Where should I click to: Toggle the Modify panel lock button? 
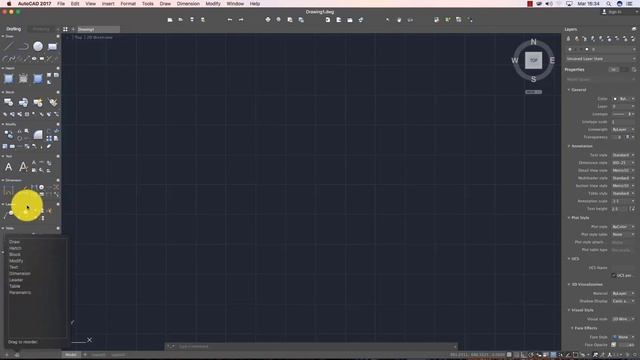point(58,124)
